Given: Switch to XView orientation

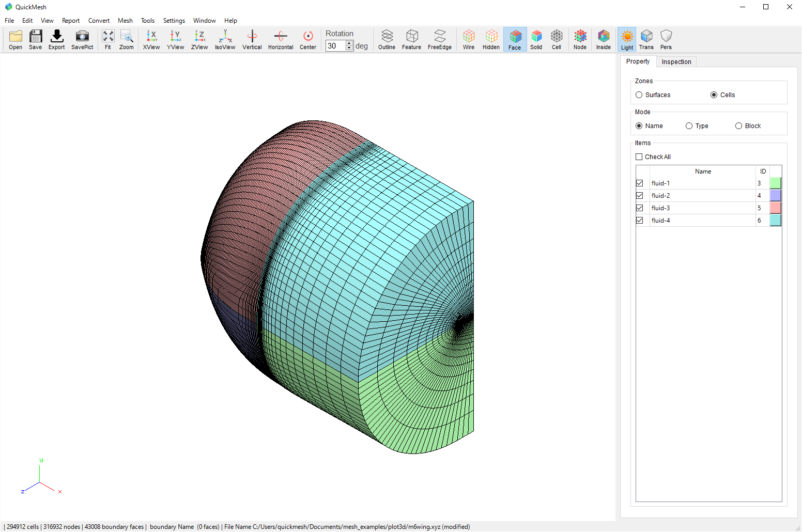Looking at the screenshot, I should 151,39.
